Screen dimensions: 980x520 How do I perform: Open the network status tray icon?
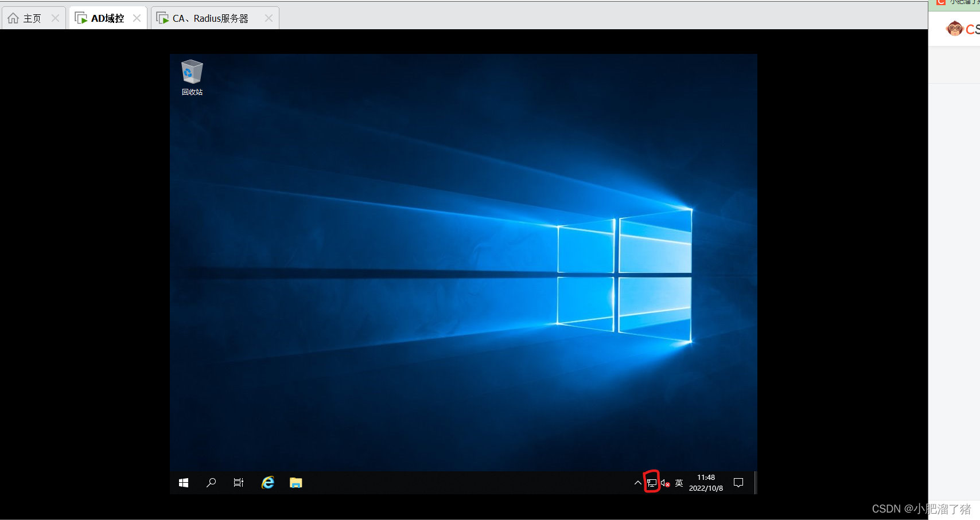tap(652, 483)
